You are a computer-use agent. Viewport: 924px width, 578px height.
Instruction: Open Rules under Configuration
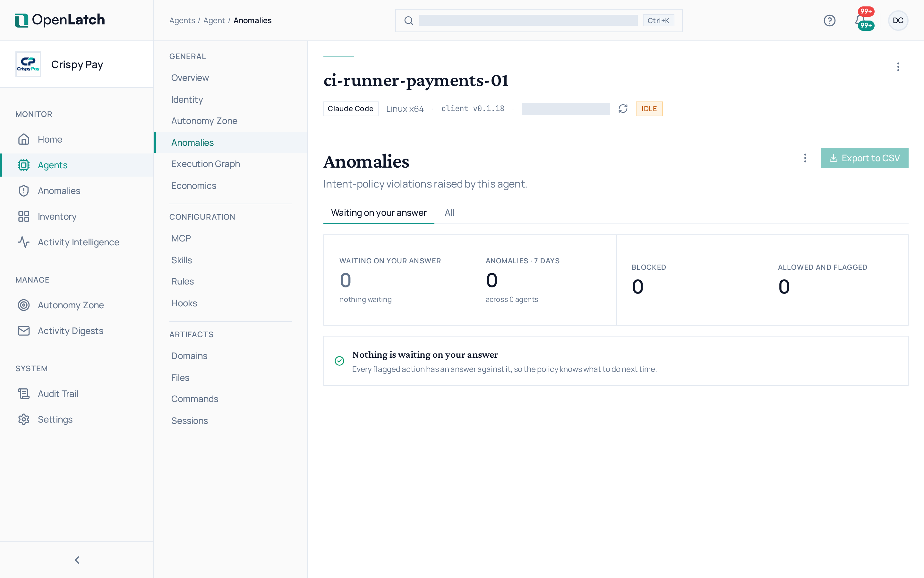[231, 281]
